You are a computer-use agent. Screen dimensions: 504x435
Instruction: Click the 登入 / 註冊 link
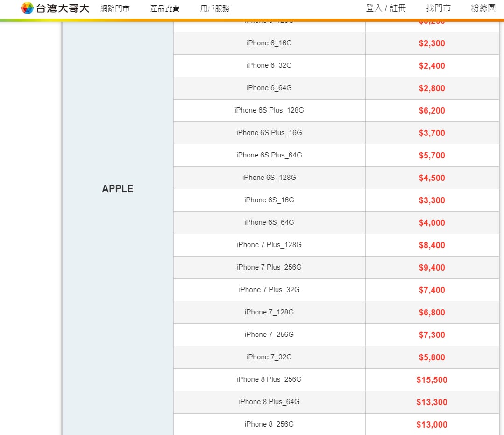click(386, 8)
